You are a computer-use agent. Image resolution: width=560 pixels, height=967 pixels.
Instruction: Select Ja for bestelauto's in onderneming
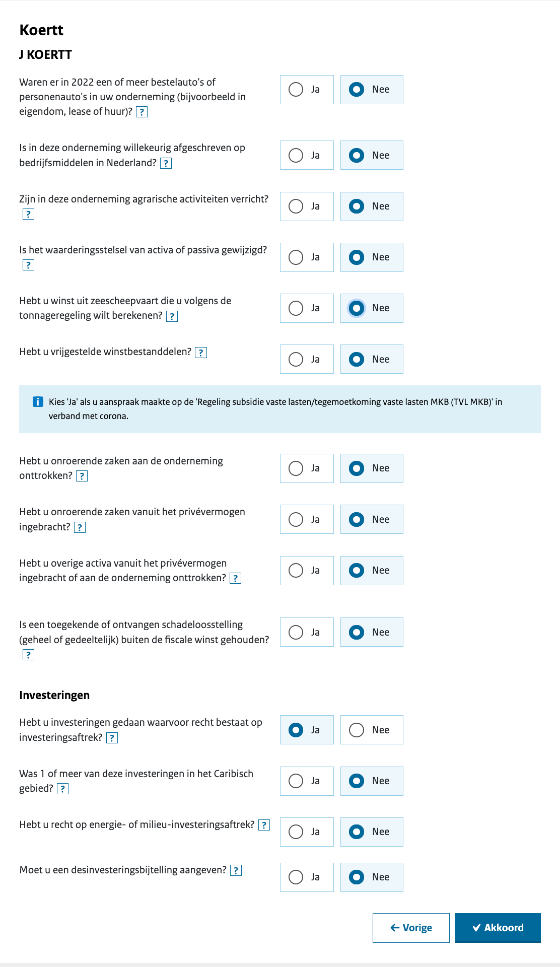pyautogui.click(x=307, y=90)
